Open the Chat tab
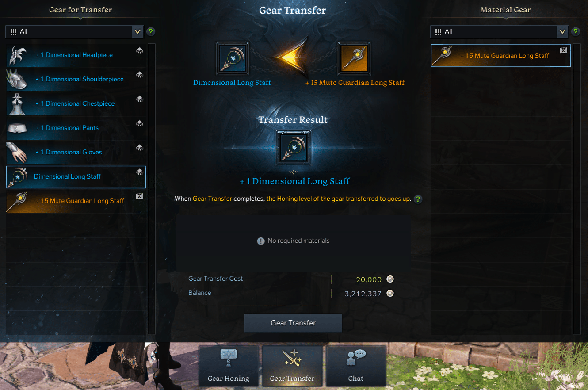This screenshot has width=588, height=390. (x=356, y=365)
